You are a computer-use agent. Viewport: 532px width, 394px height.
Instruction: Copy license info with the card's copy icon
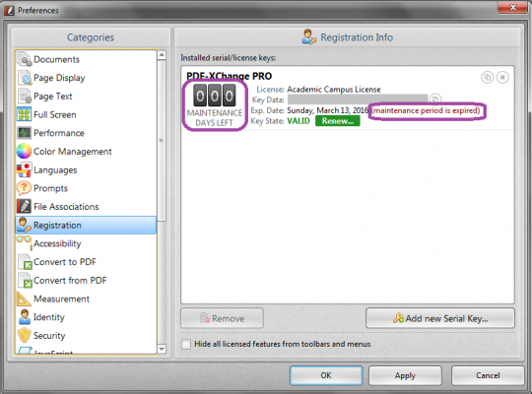(488, 78)
